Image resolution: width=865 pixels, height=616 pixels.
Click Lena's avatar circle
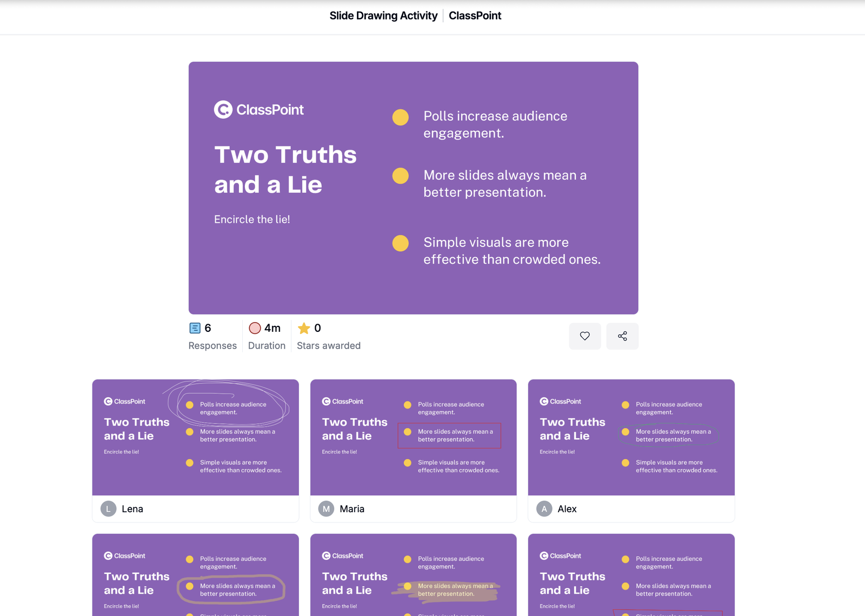click(109, 509)
